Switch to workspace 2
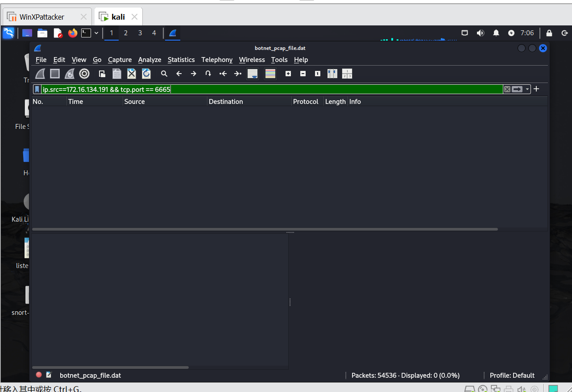 tap(126, 33)
